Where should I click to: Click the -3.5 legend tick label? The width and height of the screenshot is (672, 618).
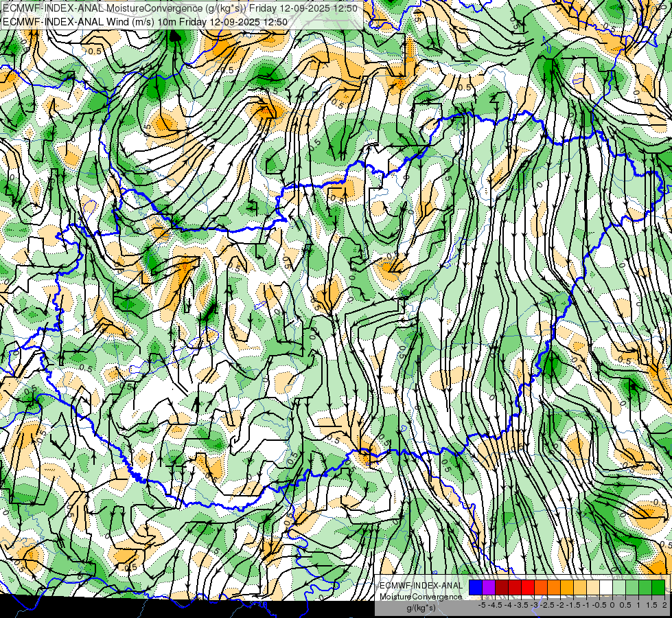point(521,605)
